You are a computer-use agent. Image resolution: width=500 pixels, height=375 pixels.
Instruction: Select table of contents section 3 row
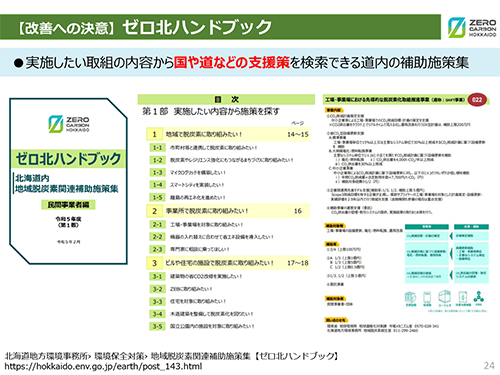tap(228, 263)
